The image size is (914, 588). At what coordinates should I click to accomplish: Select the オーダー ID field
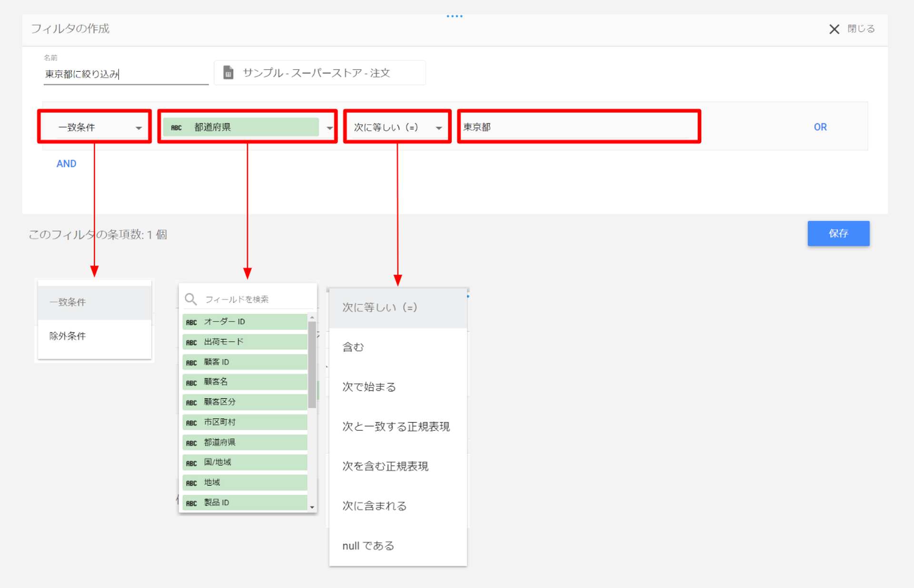[x=245, y=322]
